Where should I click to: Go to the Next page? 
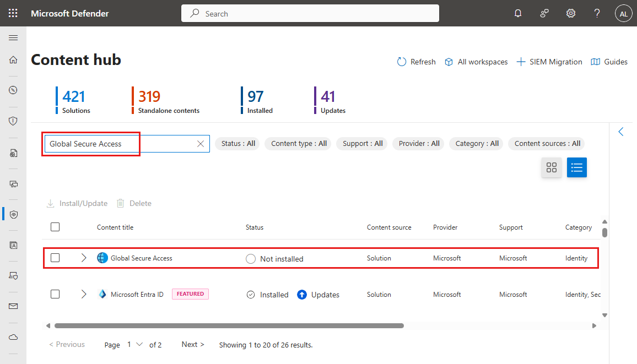192,344
